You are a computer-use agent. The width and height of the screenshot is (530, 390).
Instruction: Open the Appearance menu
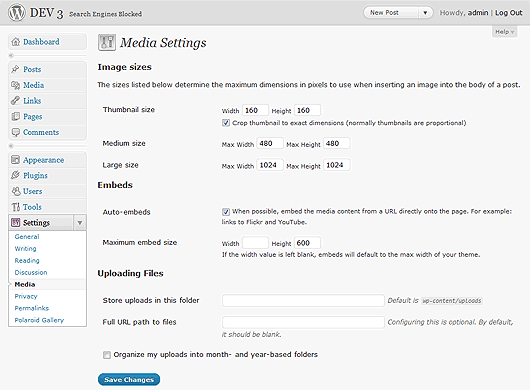tap(44, 160)
